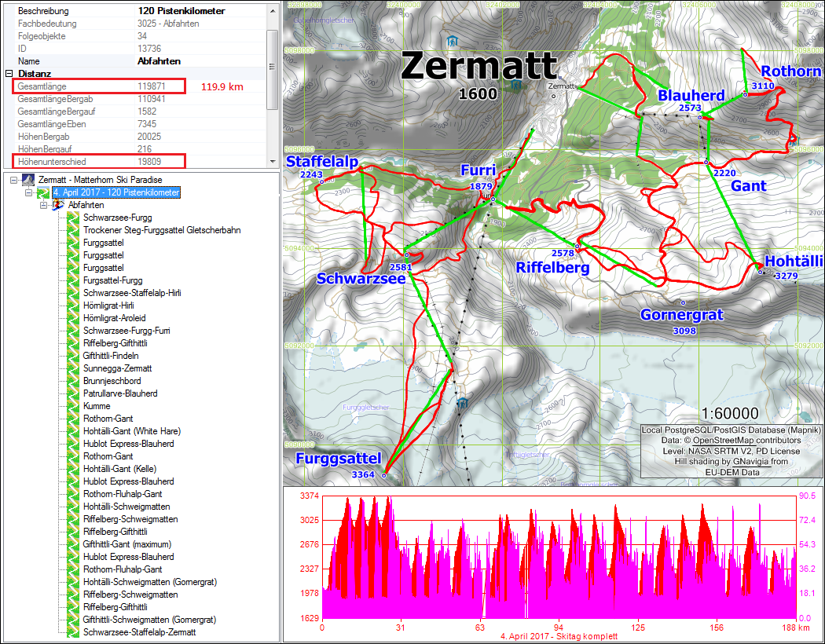Click the Hohtälli 3279 station marker
The width and height of the screenshot is (825, 644).
760,272
